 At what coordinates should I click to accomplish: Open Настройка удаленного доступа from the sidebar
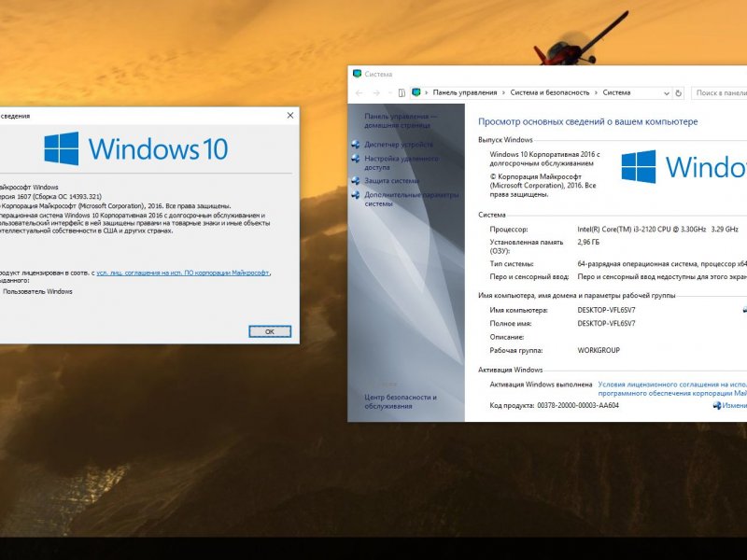(402, 162)
